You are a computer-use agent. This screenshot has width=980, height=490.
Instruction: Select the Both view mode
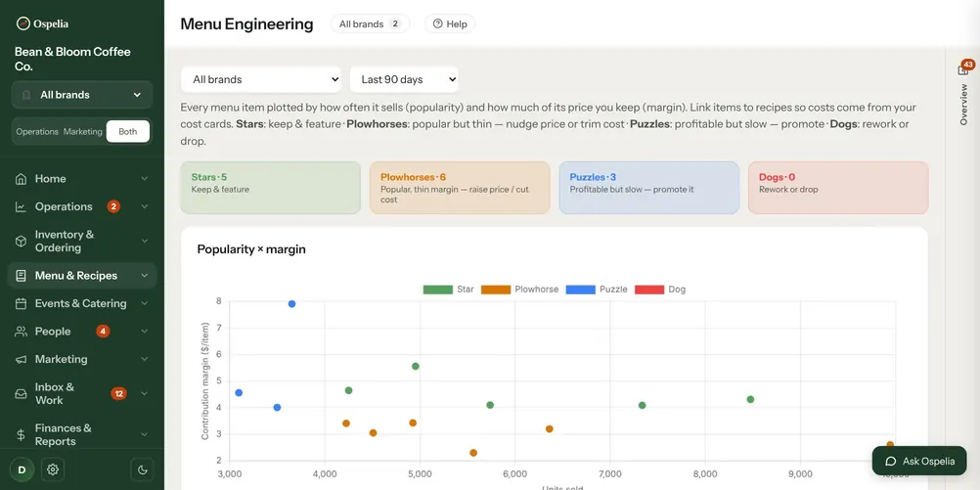click(127, 132)
